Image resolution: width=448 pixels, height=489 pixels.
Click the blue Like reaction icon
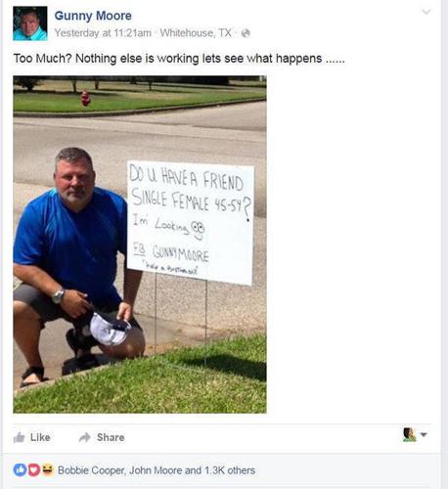point(20,469)
